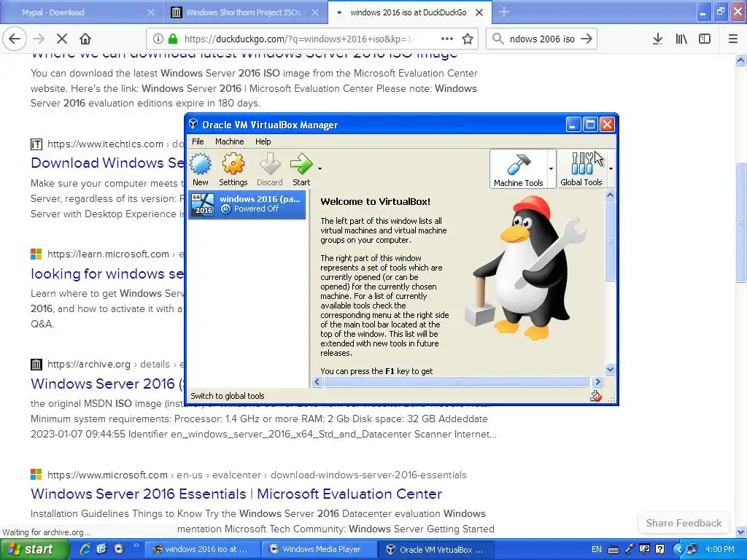The width and height of the screenshot is (747, 560).
Task: Open the Help menu in VirtualBox
Action: click(263, 141)
